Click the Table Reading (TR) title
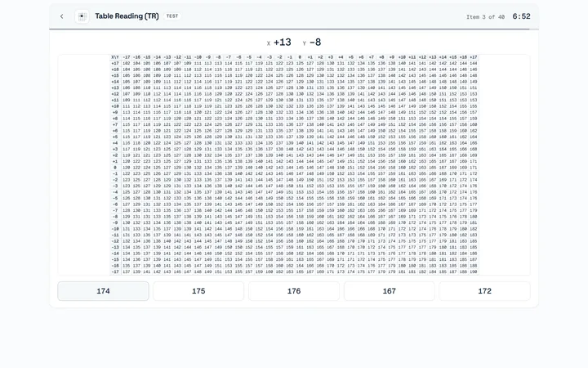Viewport: 588px width, 368px height. 127,16
